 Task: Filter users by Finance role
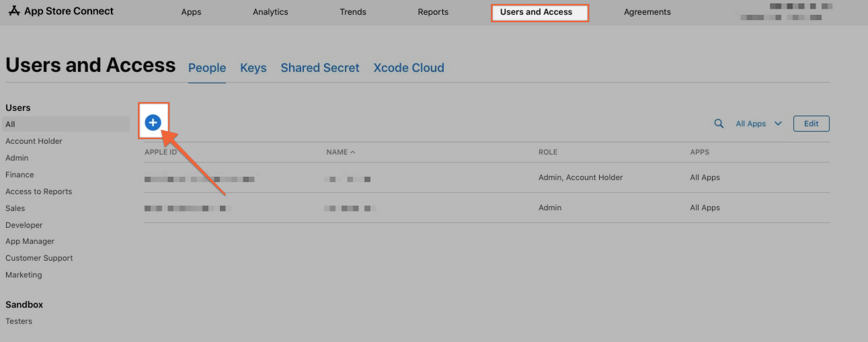point(19,175)
